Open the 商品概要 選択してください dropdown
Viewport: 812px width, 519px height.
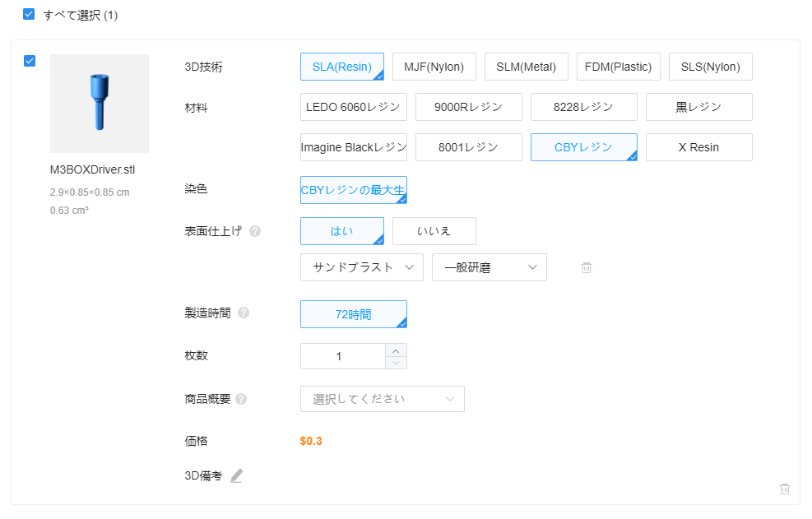point(383,399)
